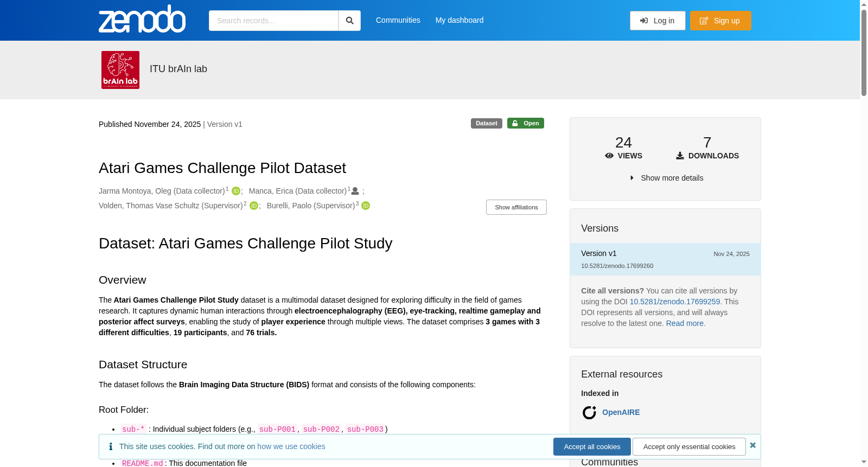Click the search magnifier button

point(349,21)
